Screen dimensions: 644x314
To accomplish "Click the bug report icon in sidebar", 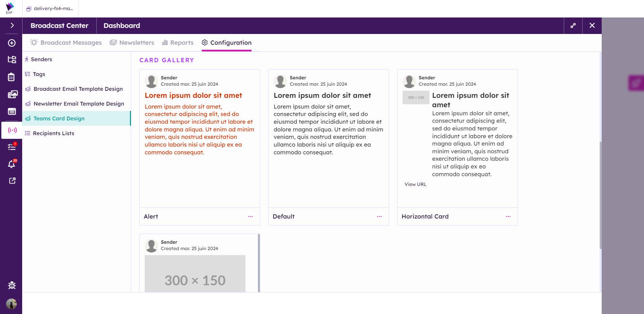I will (12, 285).
